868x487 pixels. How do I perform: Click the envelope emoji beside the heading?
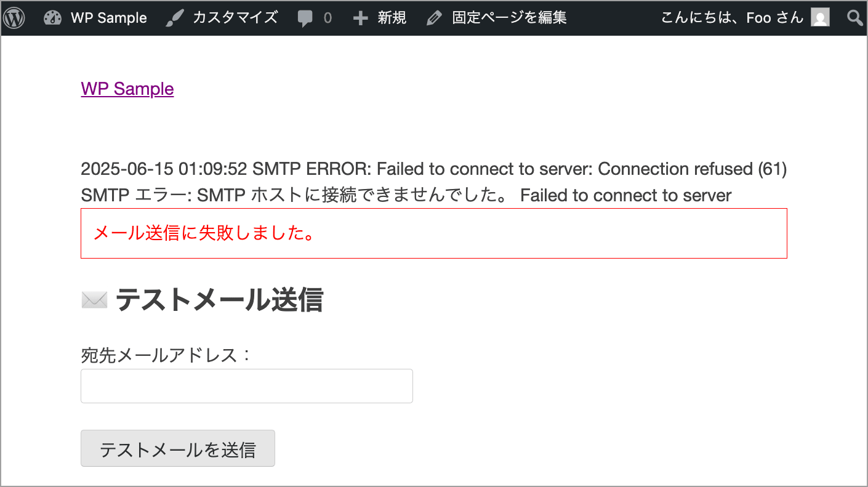(94, 300)
